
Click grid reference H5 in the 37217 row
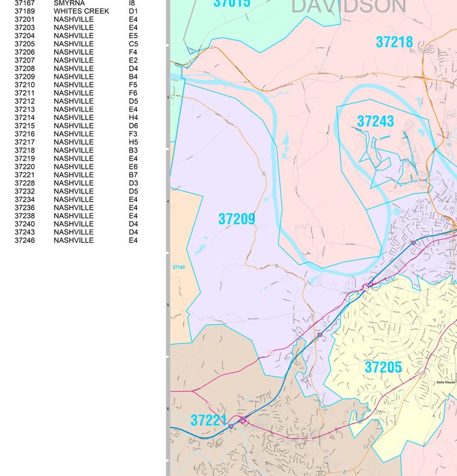coord(133,142)
